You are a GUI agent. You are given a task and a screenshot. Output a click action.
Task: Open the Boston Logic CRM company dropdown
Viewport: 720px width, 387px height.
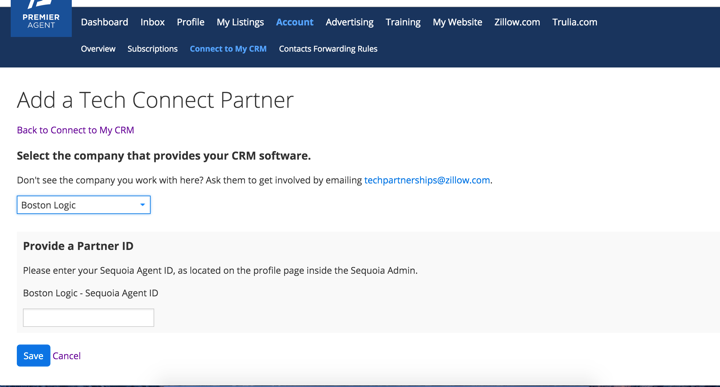(x=84, y=205)
